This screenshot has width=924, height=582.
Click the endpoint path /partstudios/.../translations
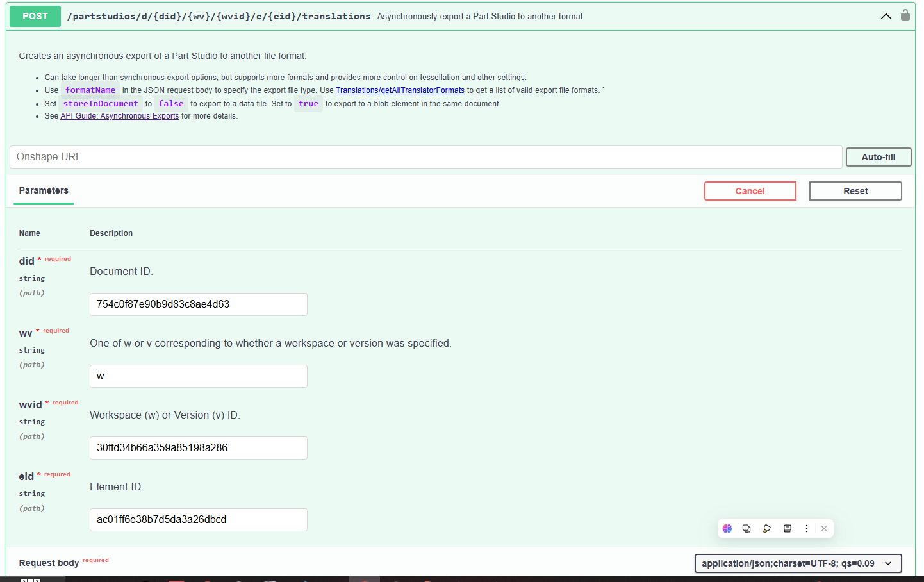(x=219, y=16)
